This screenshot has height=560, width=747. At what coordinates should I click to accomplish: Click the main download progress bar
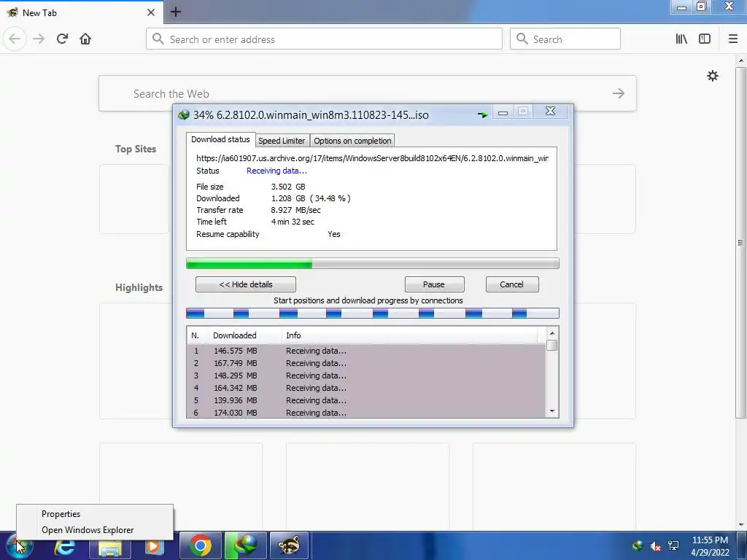pyautogui.click(x=373, y=263)
